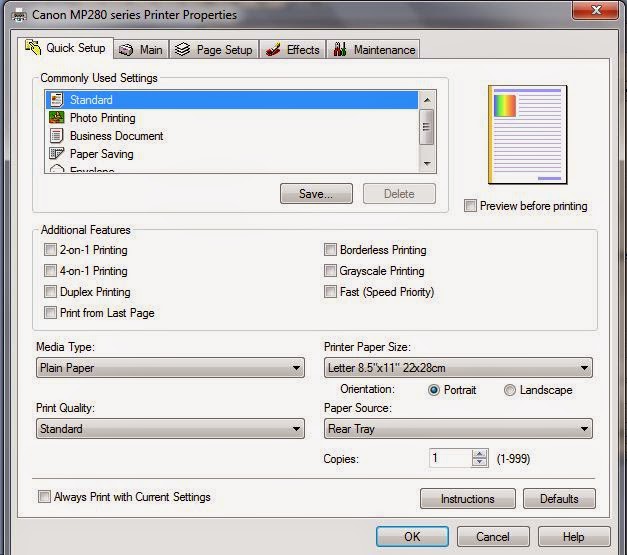Click the Maintenance tools icon
627x555 pixels.
pos(340,49)
